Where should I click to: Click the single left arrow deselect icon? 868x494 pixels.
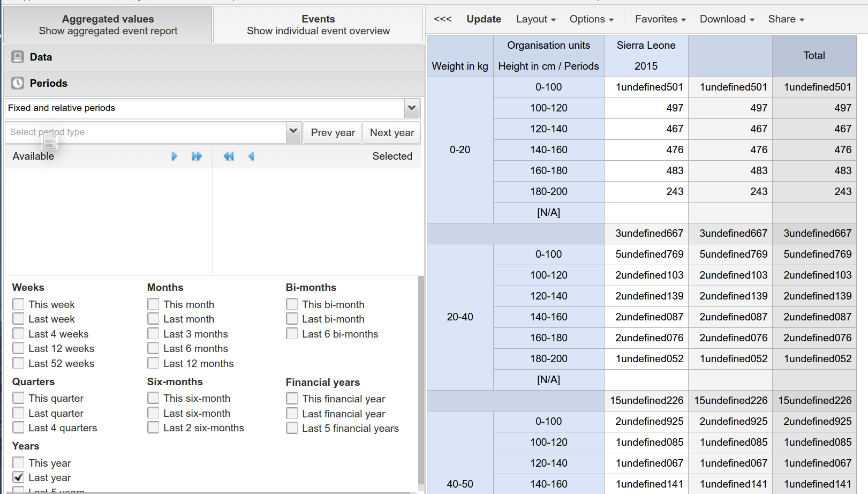click(251, 156)
